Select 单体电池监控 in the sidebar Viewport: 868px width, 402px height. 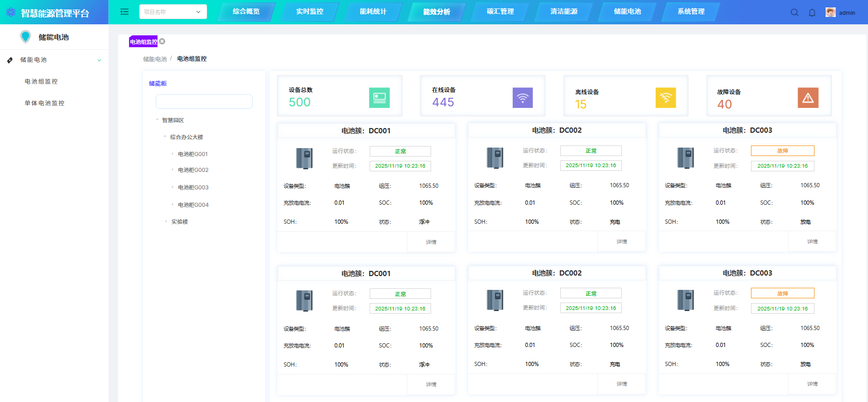pyautogui.click(x=44, y=103)
